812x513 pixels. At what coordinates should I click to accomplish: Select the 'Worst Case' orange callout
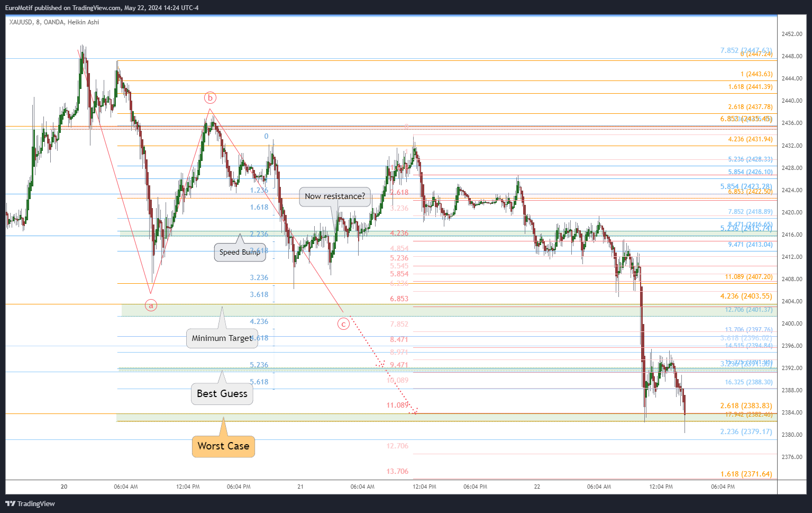pos(223,446)
